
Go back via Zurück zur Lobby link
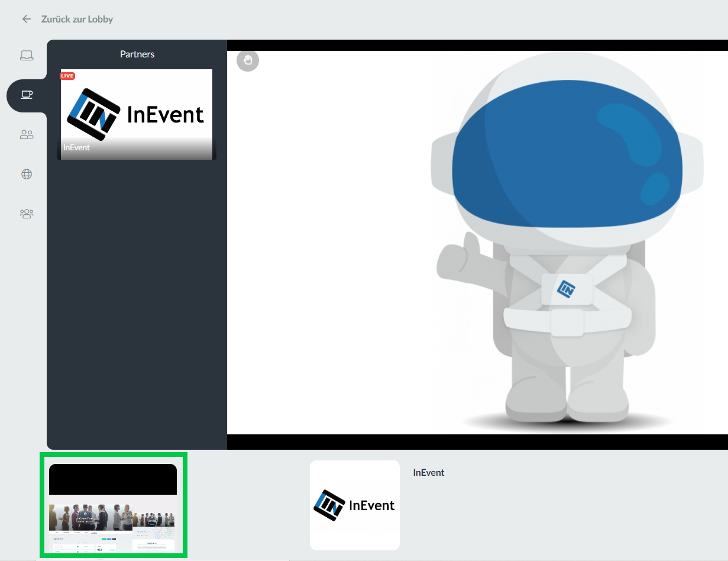pos(77,19)
